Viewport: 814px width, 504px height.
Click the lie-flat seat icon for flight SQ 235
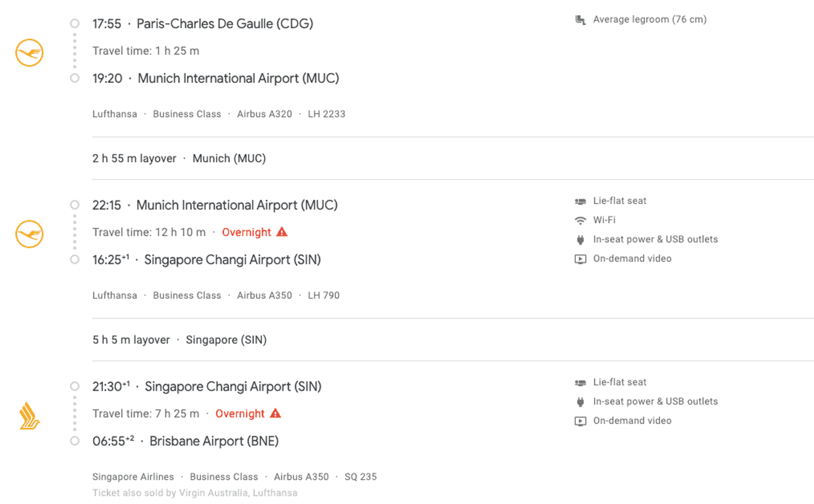pyautogui.click(x=580, y=383)
